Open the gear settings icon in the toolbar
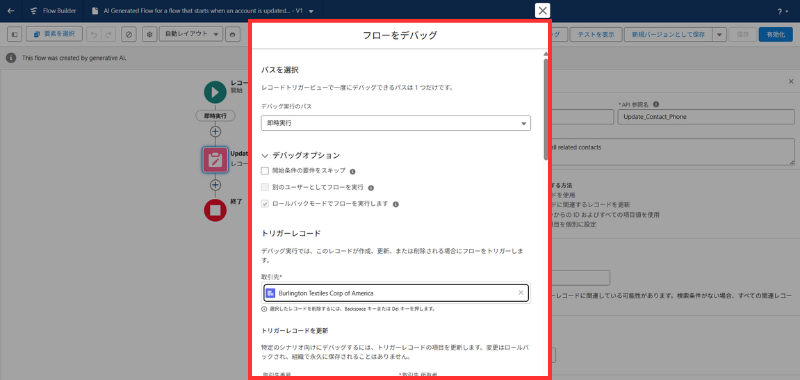Screen dimensions: 800x380 coord(149,34)
